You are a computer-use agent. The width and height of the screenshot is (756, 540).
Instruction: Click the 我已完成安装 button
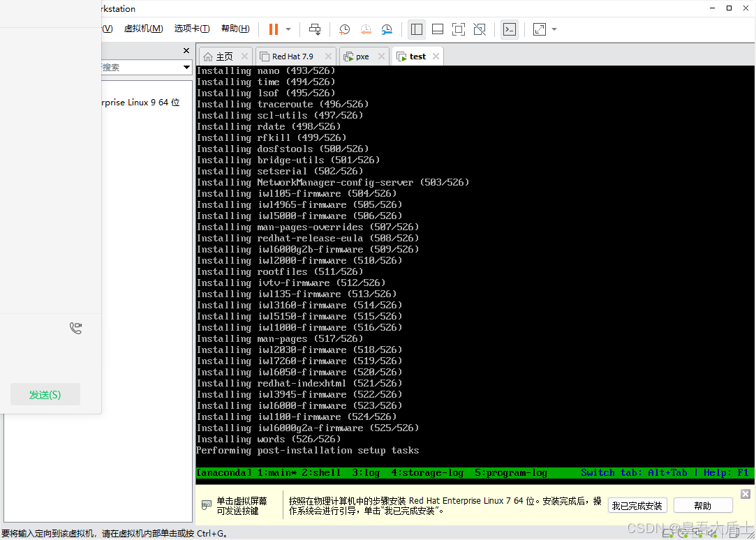tap(637, 506)
